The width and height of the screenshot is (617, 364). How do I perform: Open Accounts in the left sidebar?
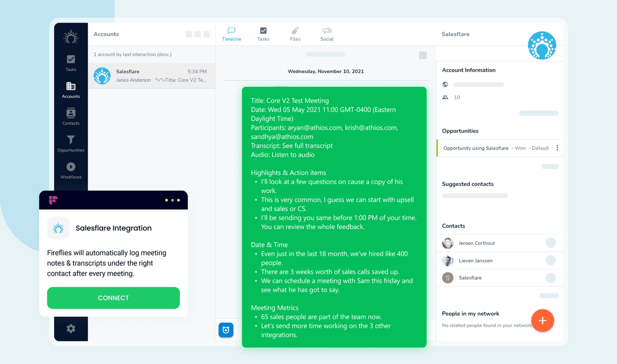(71, 90)
